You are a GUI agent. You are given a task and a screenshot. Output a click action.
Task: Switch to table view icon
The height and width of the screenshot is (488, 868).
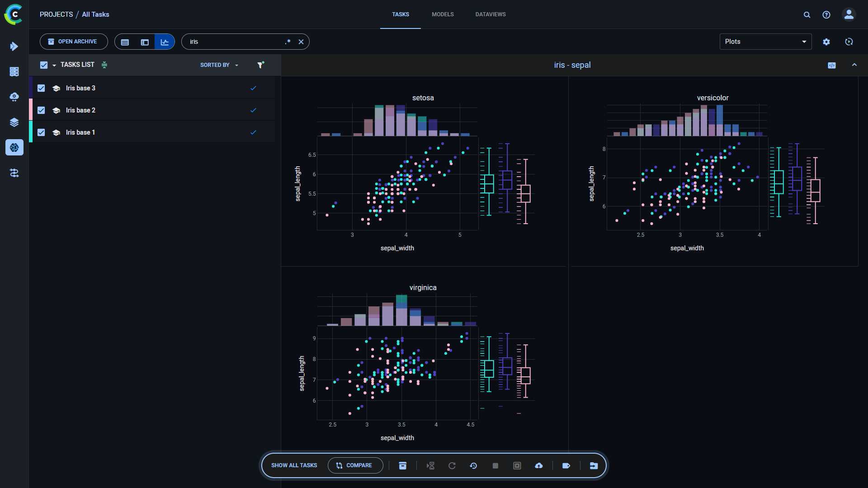tap(125, 42)
